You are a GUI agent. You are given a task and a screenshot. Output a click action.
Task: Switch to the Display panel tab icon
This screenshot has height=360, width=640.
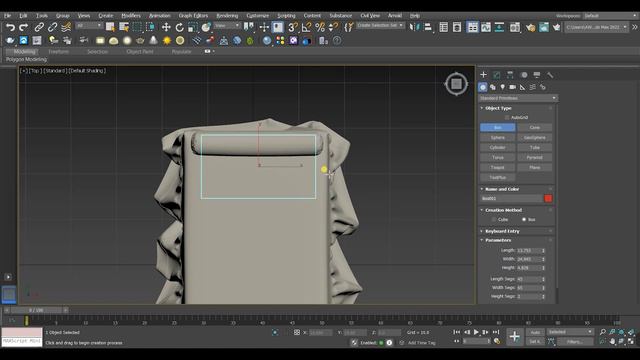point(537,75)
